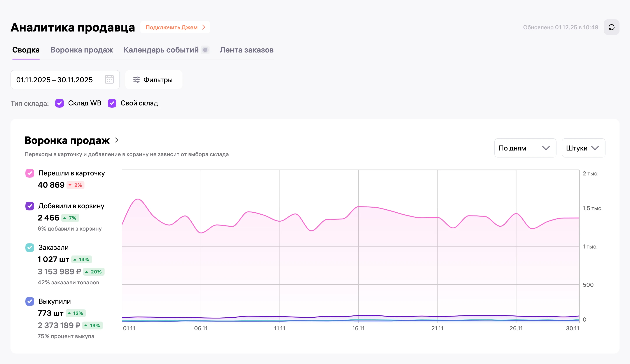The image size is (630, 364).
Task: Click the 40 869 visits value
Action: pos(51,185)
